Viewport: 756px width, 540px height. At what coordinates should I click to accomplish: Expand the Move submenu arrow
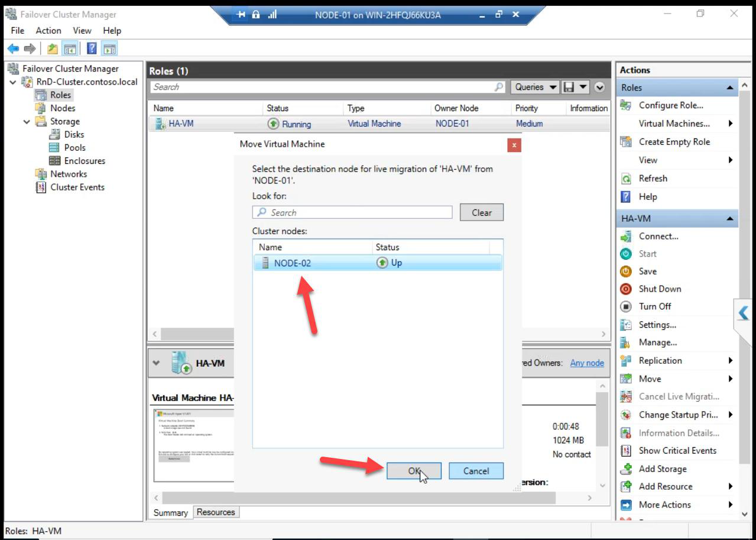[731, 379]
